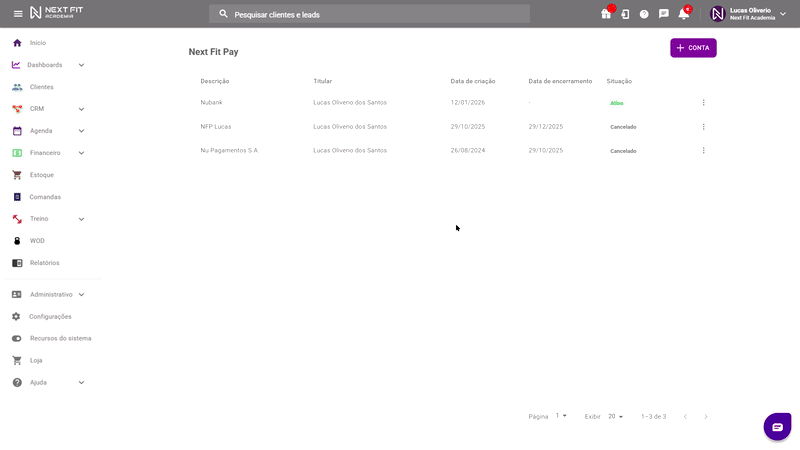Open Comandas in sidebar
The height and width of the screenshot is (450, 800).
[45, 197]
